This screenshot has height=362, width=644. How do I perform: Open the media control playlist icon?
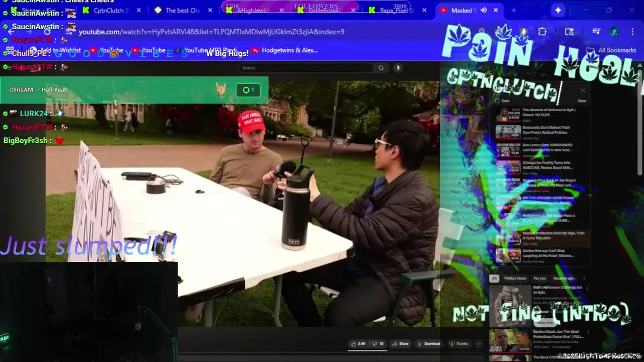596,32
